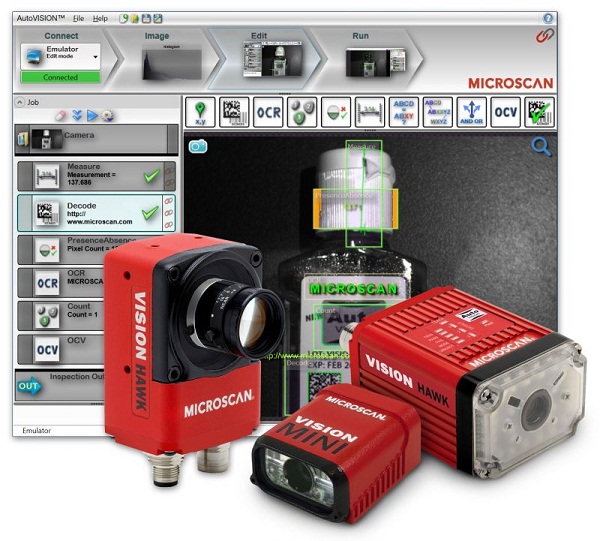Select the OCV tool in toolbar
600x541 pixels.
pyautogui.click(x=505, y=112)
